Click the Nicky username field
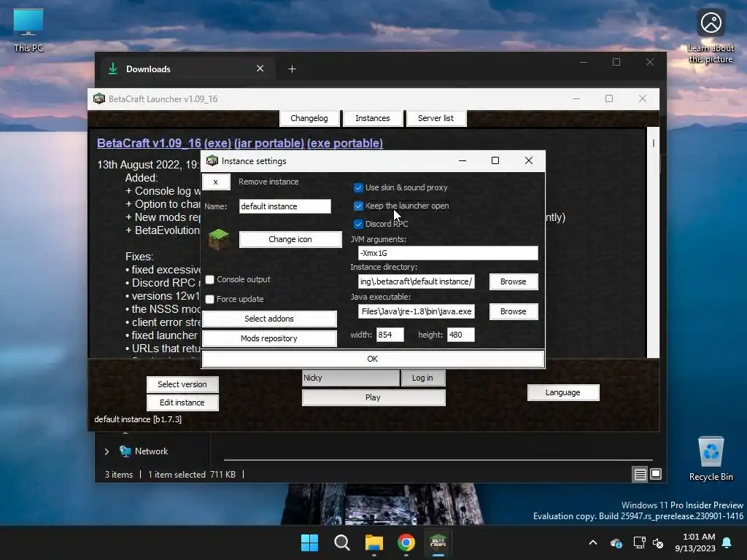 351,378
